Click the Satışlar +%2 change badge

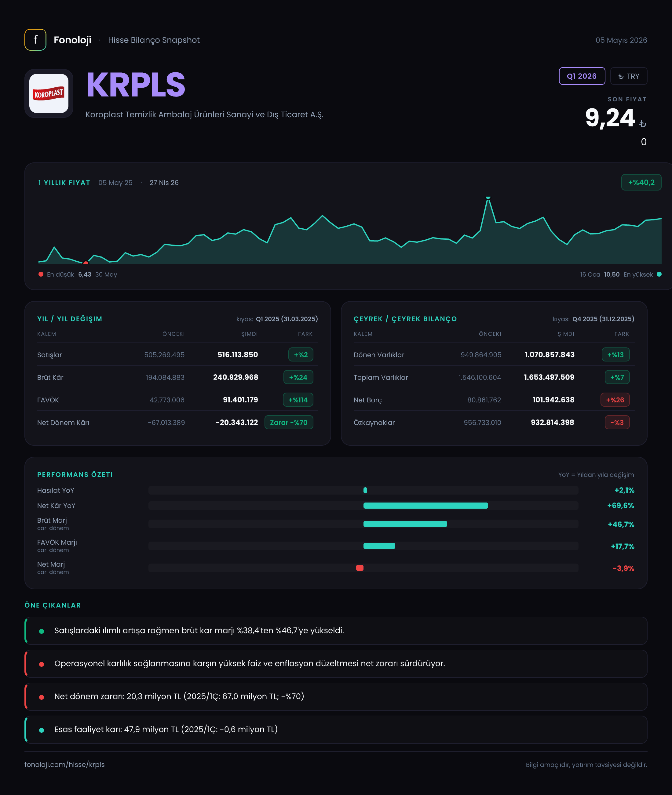click(x=301, y=354)
